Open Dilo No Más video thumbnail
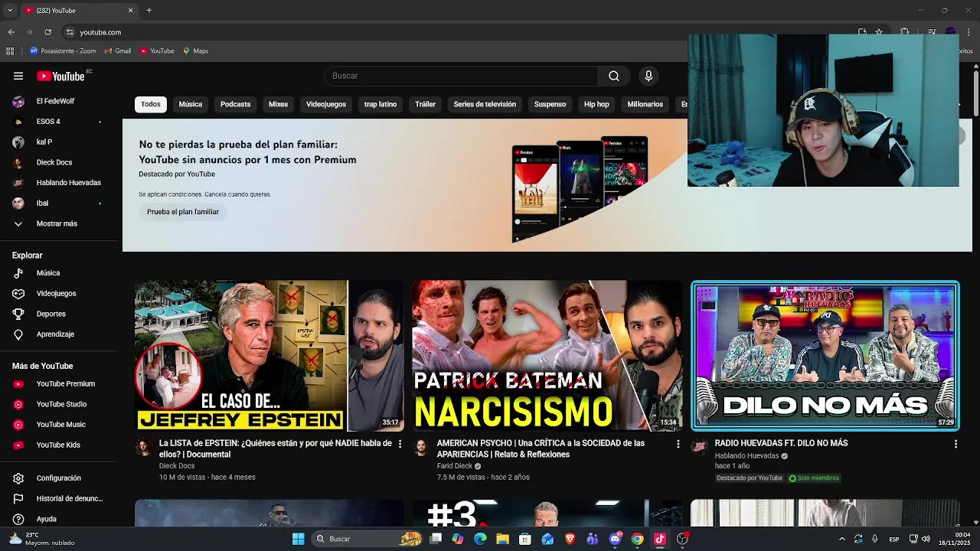Image resolution: width=980 pixels, height=551 pixels. [825, 356]
